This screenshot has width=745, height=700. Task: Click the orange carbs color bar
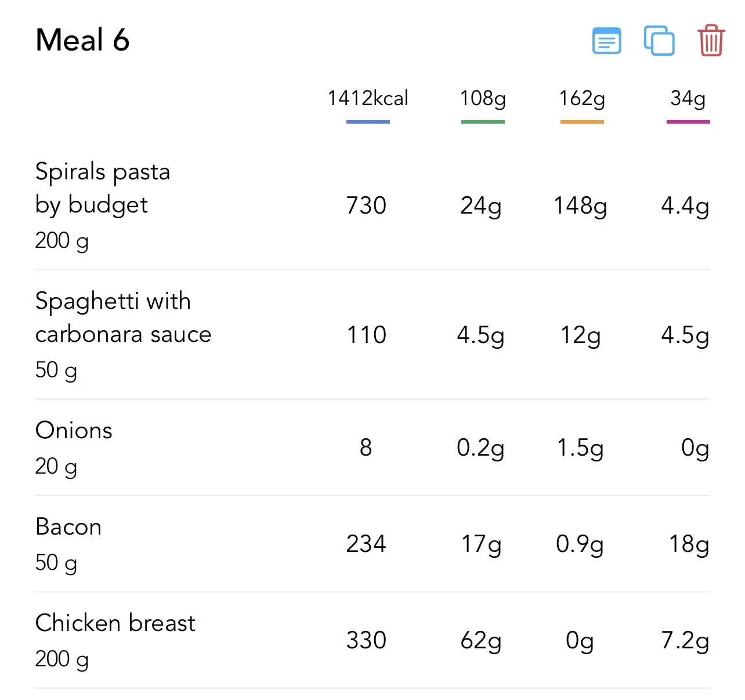coord(582,122)
